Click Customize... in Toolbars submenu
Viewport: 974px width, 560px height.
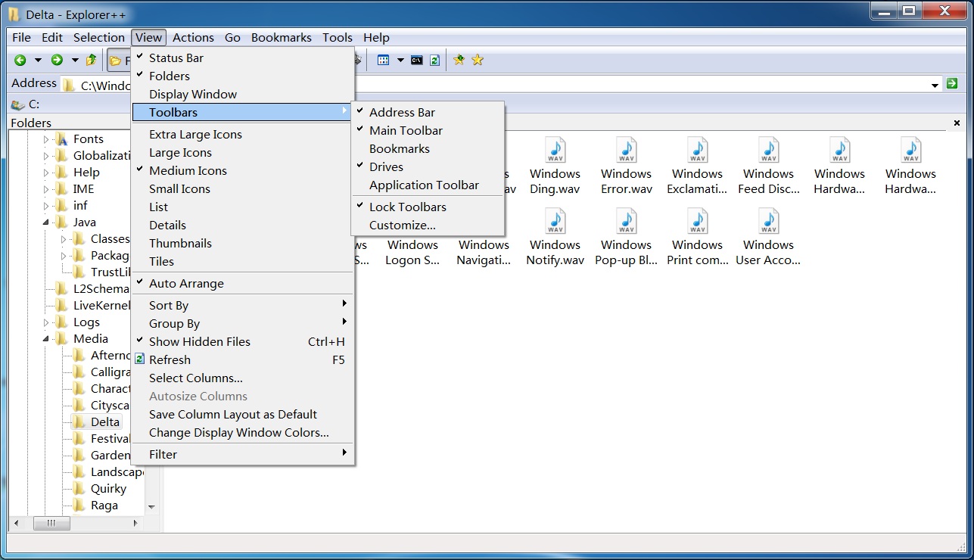[402, 226]
